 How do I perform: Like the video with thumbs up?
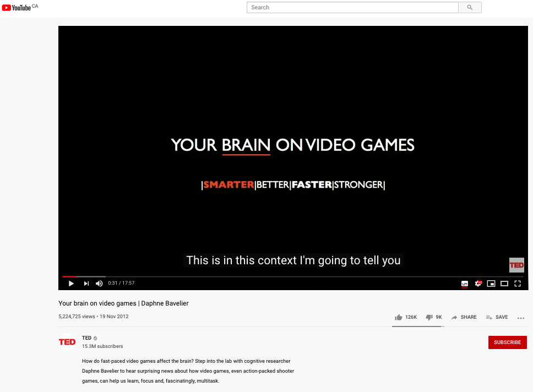coord(399,317)
